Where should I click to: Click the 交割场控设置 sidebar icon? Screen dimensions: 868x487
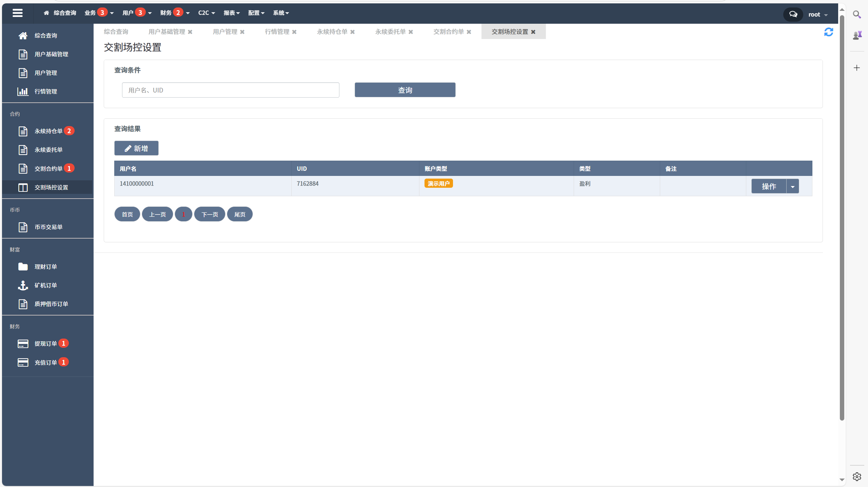pos(22,187)
